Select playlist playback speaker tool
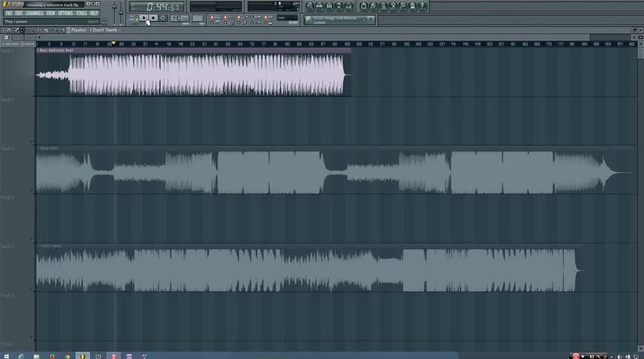644x359 pixels. tap(62, 30)
